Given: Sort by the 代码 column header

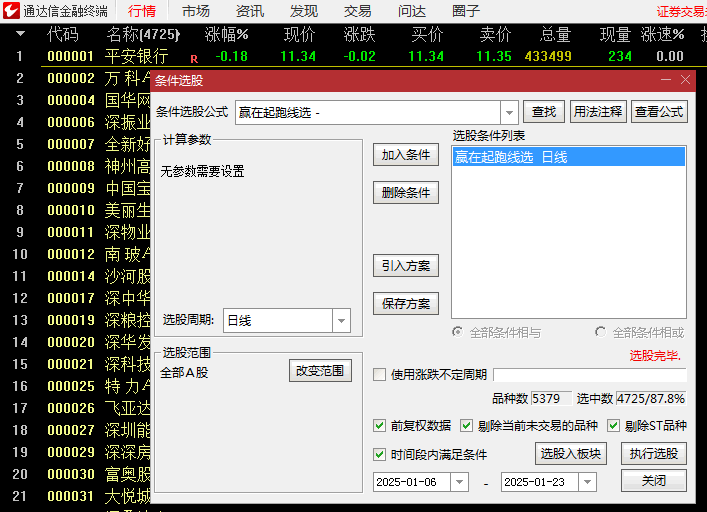Looking at the screenshot, I should (x=63, y=34).
